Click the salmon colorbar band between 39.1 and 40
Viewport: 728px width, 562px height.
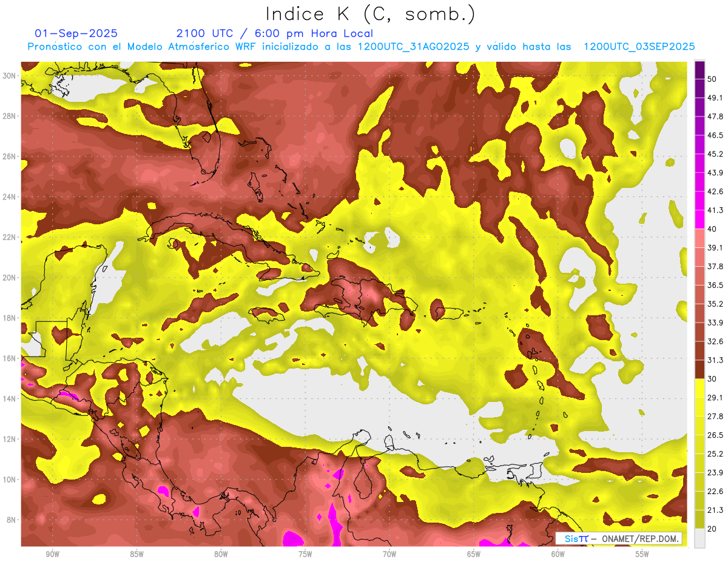pyautogui.click(x=699, y=238)
